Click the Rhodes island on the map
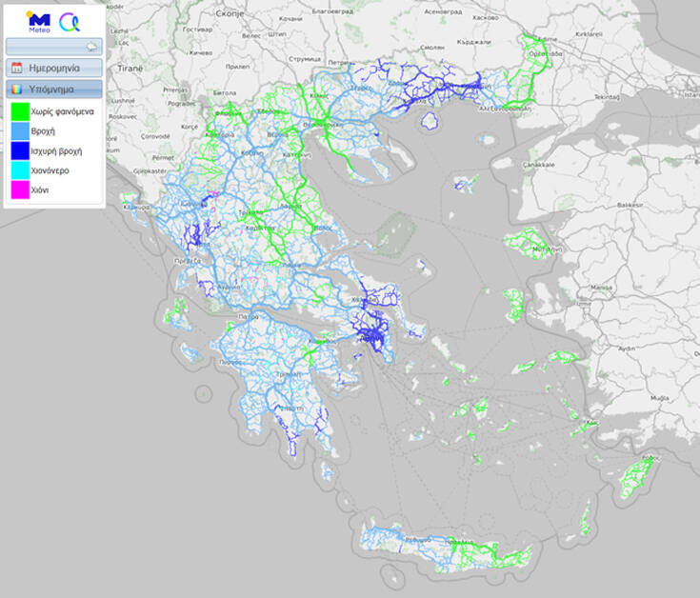Screen dimensions: 700x598 coord(633,476)
